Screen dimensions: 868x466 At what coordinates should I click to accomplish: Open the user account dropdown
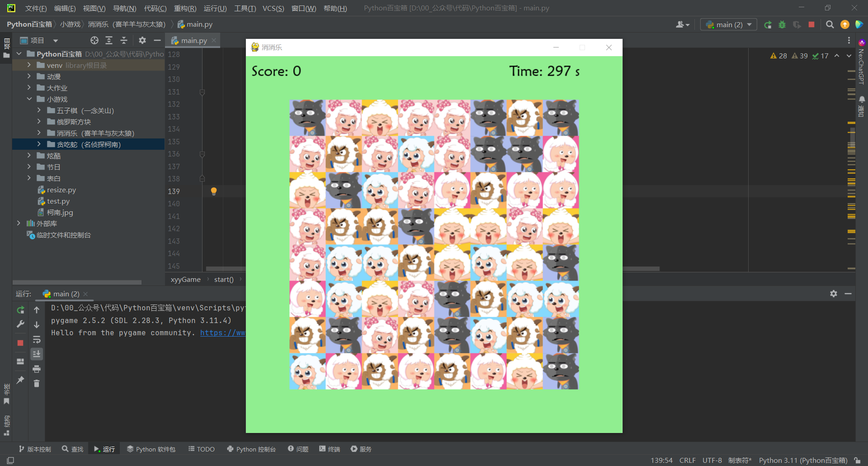coord(682,25)
